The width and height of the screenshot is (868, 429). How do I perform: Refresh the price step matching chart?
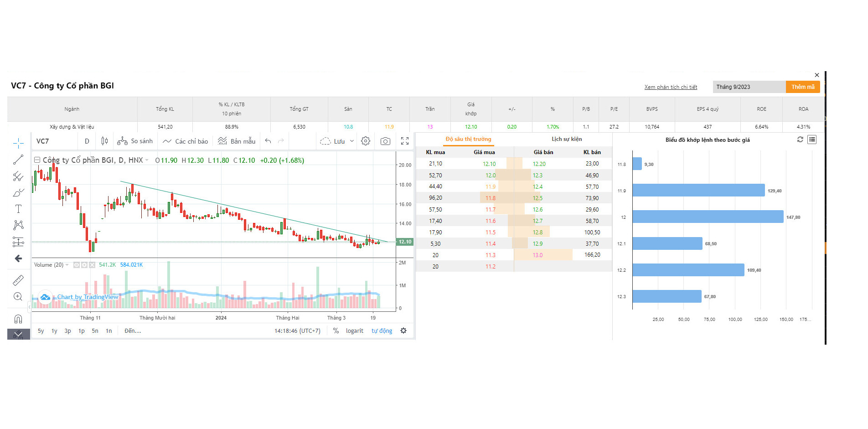(800, 140)
